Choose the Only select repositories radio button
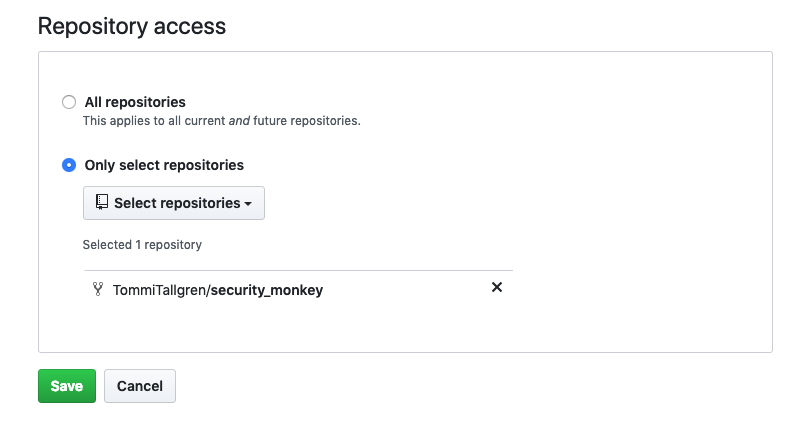This screenshot has height=422, width=787. coord(68,165)
